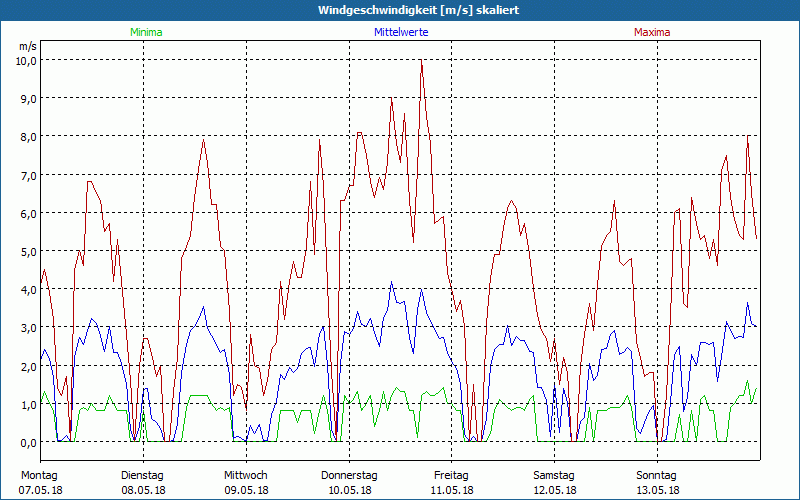Click the '07.05.18' date label
This screenshot has height=500, width=800.
coord(41,490)
